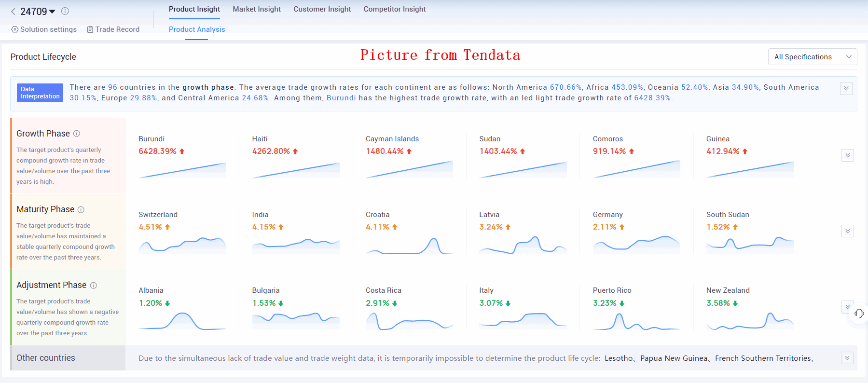Open the Bulgaria adjustment chart
The width and height of the screenshot is (868, 383).
296,321
